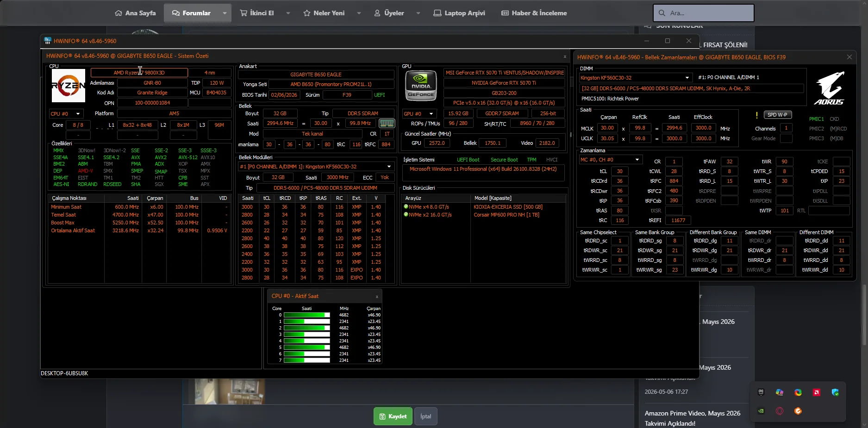This screenshot has width=868, height=428.
Task: Close the Sistem Özeti panel
Action: (x=565, y=56)
